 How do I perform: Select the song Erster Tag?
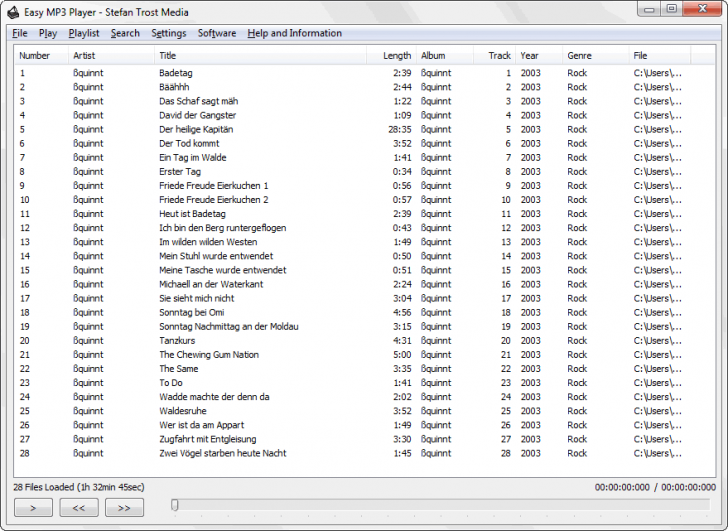click(180, 171)
